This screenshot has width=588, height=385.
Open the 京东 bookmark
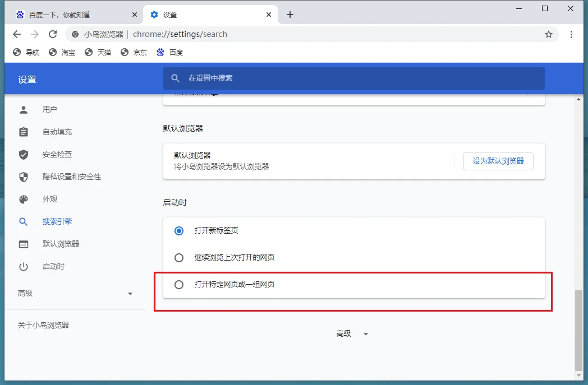pos(134,53)
